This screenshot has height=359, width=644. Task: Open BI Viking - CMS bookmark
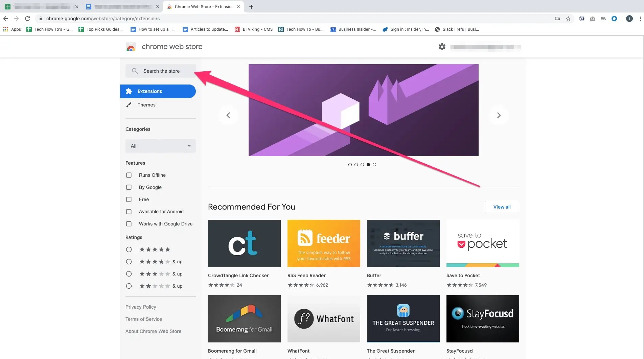coord(254,29)
